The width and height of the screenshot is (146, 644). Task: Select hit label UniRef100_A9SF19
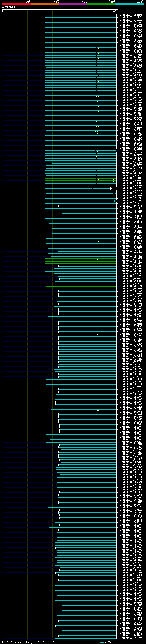131,223
